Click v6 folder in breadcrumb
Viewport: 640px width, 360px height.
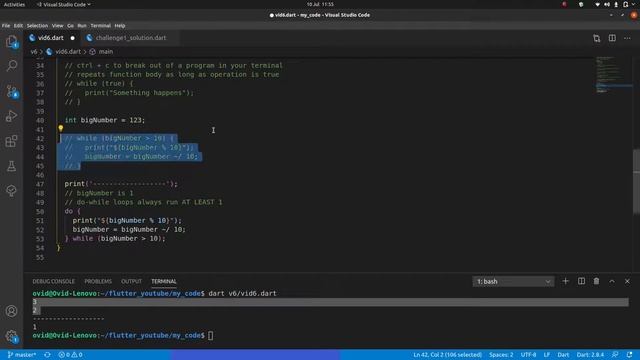(x=33, y=52)
